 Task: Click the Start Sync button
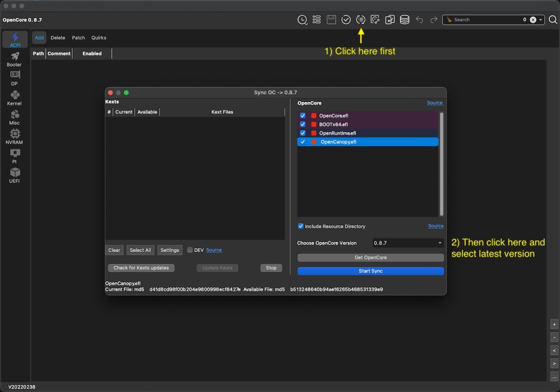[x=370, y=271]
